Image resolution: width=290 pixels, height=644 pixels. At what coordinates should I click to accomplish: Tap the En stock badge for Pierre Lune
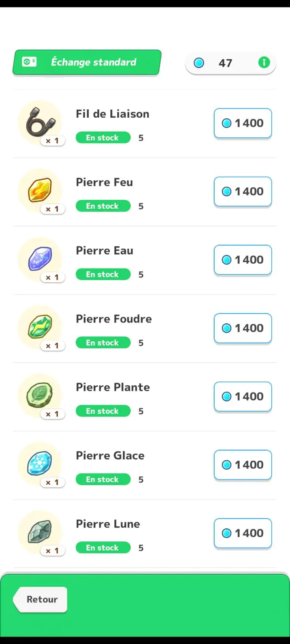[x=103, y=548]
